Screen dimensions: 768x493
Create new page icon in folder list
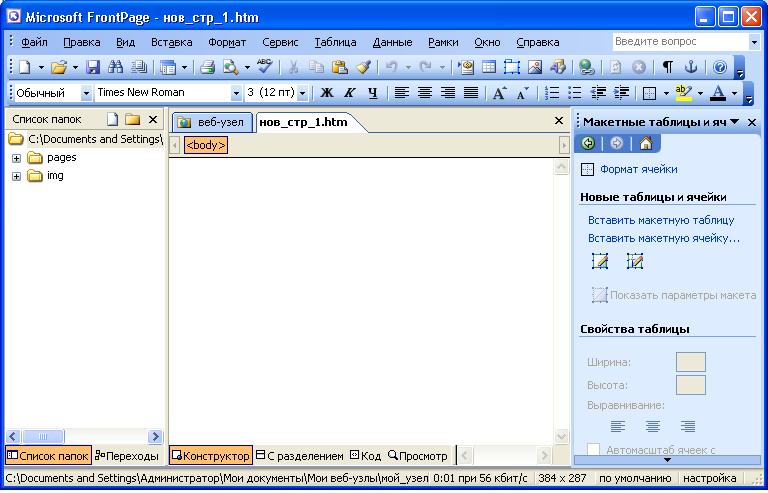click(x=113, y=119)
